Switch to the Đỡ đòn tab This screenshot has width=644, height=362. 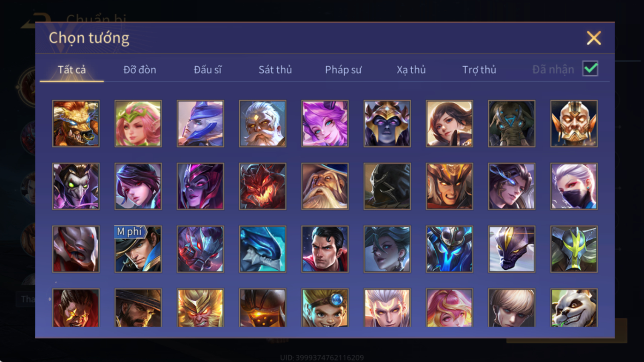[x=140, y=70]
